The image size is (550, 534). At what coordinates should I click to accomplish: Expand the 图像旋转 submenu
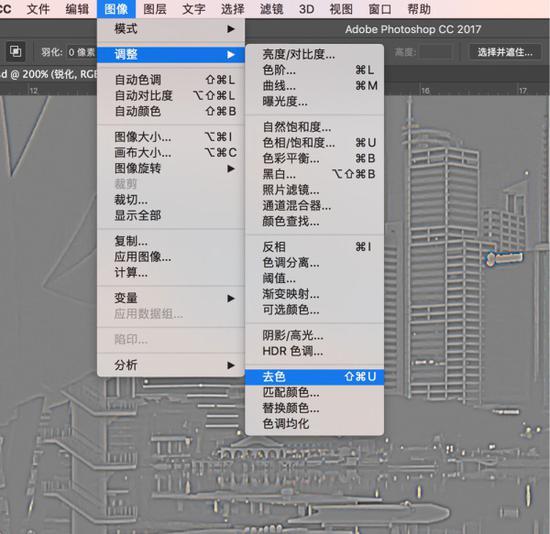(x=171, y=168)
